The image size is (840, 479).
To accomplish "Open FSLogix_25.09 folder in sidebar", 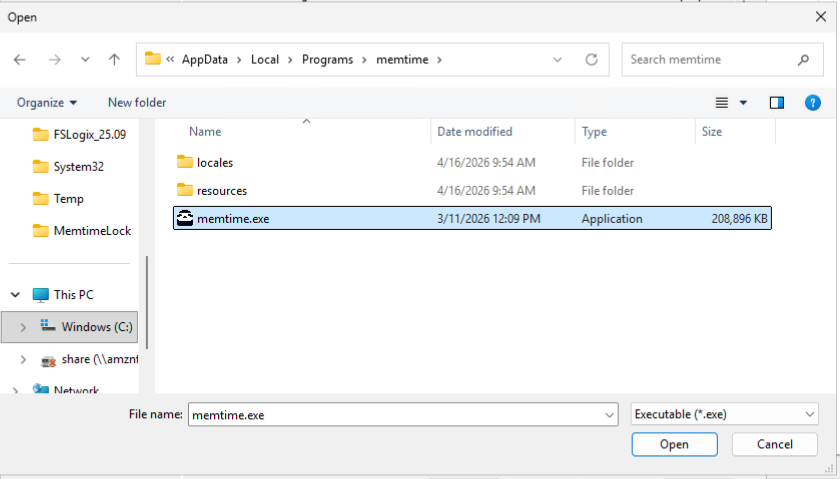I will pos(79,134).
